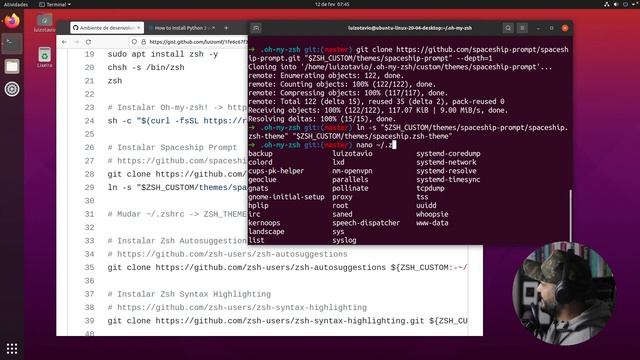Image resolution: width=640 pixels, height=360 pixels.
Task: Click the 'nano ~/.z' command in terminal
Action: [374, 145]
